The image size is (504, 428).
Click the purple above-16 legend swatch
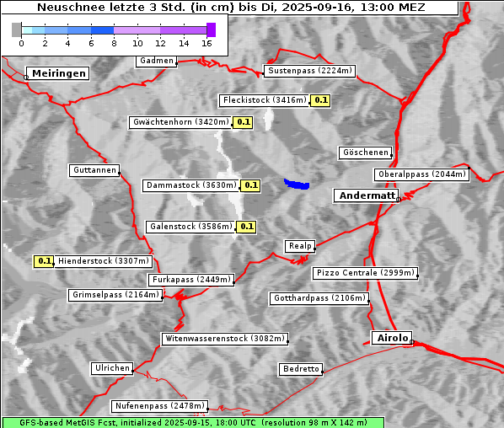point(212,29)
